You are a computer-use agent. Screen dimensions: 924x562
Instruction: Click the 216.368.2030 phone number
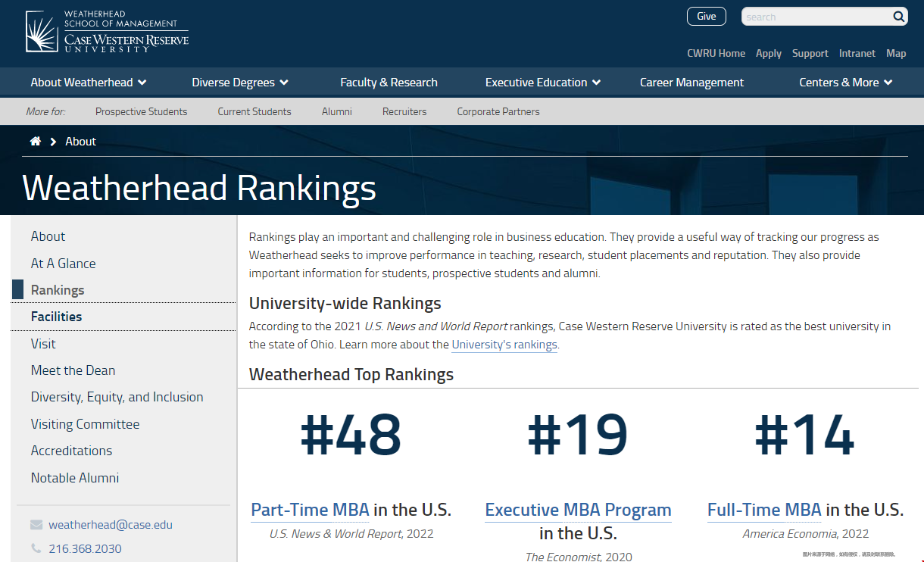[x=85, y=548]
